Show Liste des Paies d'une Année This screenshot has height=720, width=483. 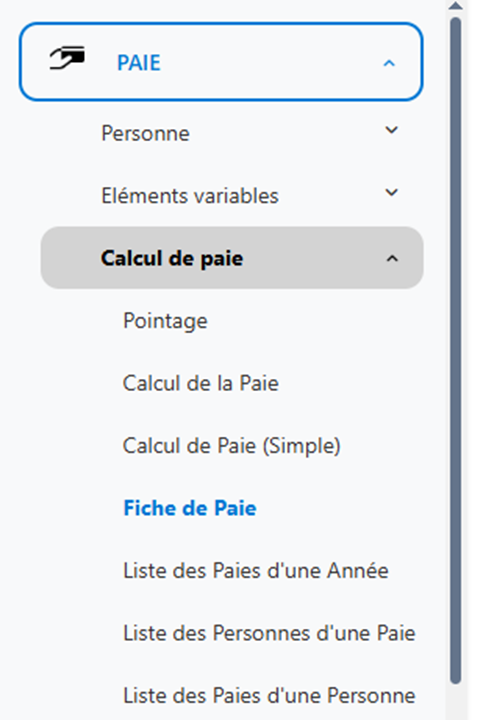coord(256,571)
